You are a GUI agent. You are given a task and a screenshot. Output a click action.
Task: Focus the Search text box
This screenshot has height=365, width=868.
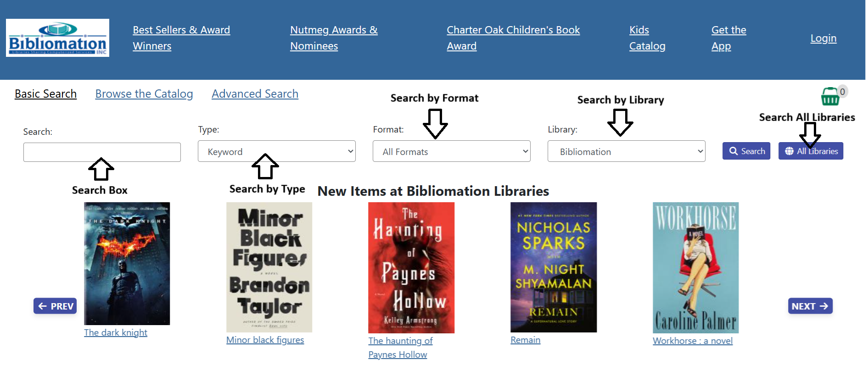pos(102,152)
